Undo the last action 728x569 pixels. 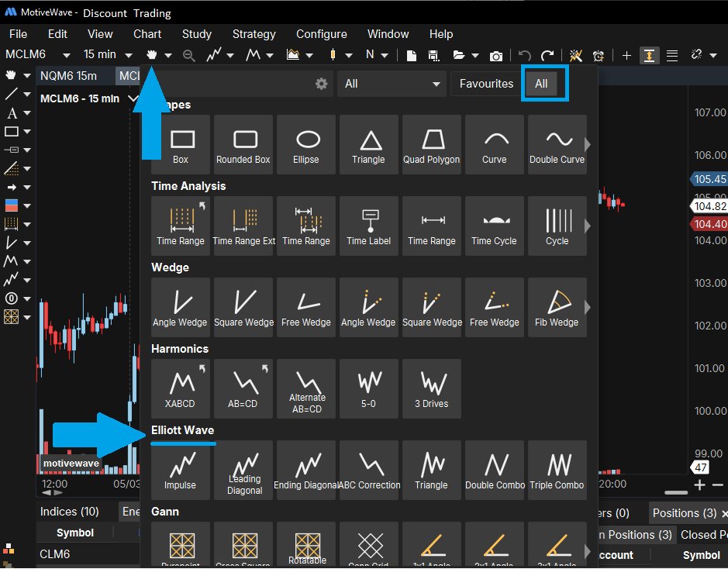525,56
